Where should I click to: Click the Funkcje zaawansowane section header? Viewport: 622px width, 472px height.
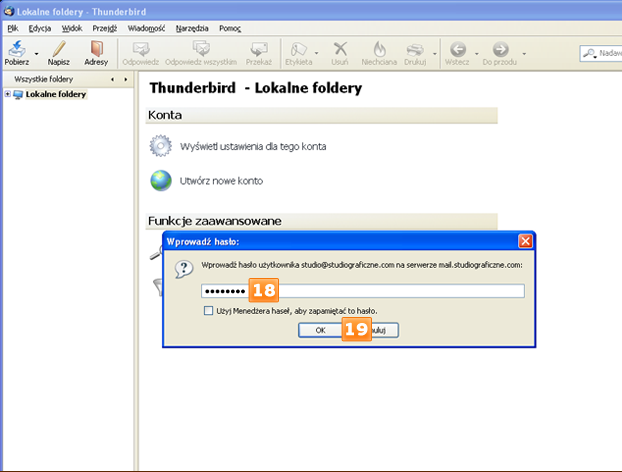(x=321, y=221)
